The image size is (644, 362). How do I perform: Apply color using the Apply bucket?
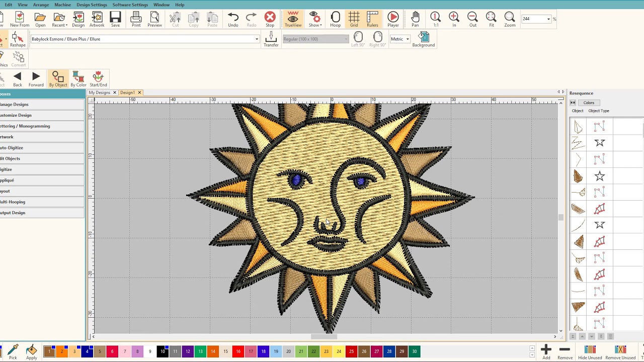[31, 352]
